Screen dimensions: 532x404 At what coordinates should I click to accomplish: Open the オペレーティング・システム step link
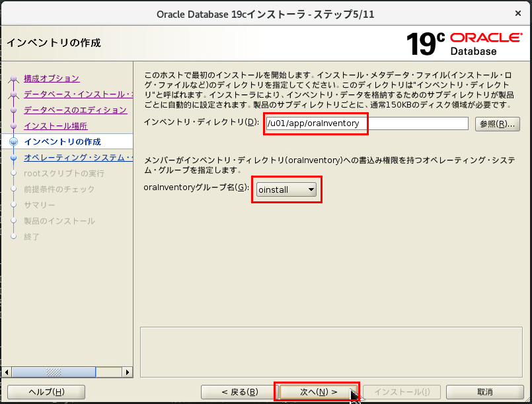pyautogui.click(x=78, y=157)
